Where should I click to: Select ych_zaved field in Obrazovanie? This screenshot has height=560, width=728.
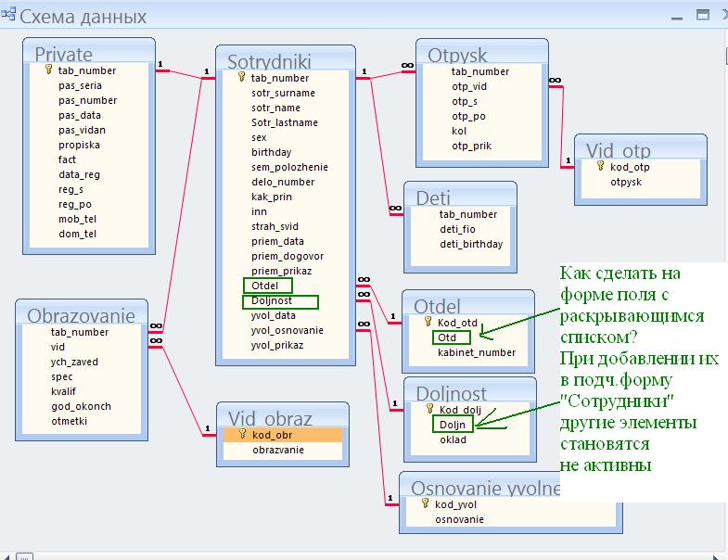coord(74,362)
